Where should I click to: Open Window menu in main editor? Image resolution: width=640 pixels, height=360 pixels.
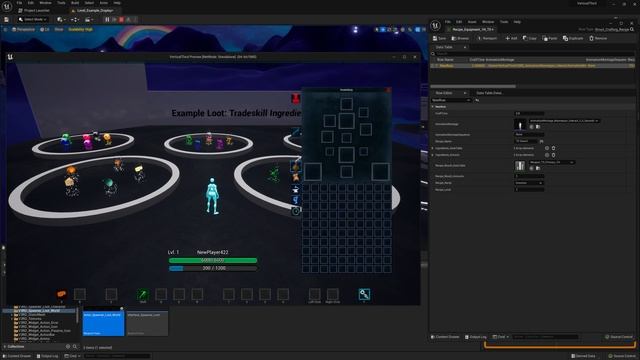click(45, 3)
